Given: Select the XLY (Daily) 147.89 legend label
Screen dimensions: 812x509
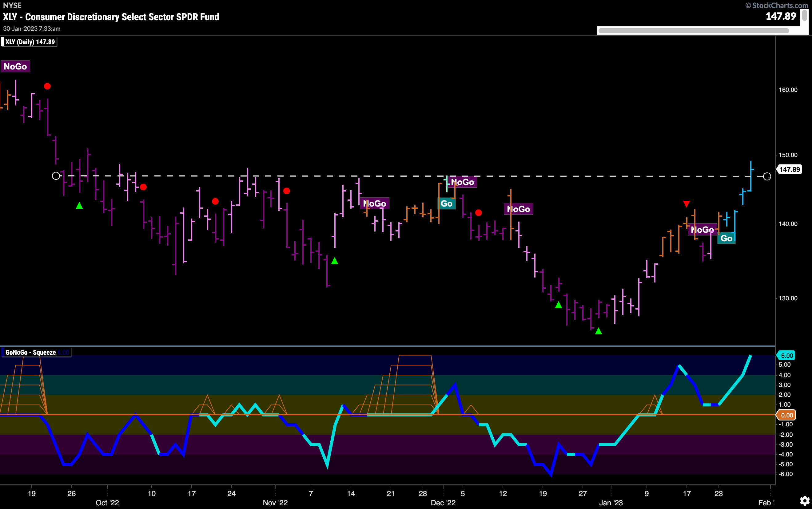Looking at the screenshot, I should (30, 42).
